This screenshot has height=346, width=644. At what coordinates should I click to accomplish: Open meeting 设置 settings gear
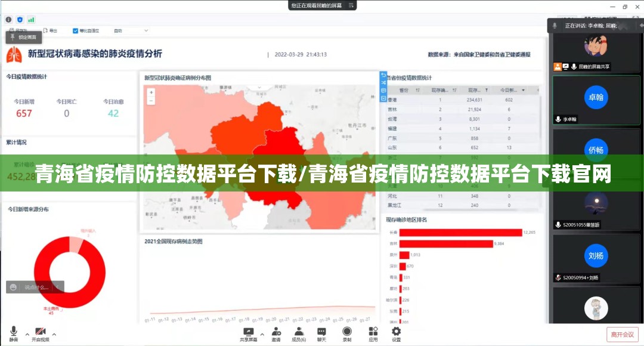[x=396, y=333]
